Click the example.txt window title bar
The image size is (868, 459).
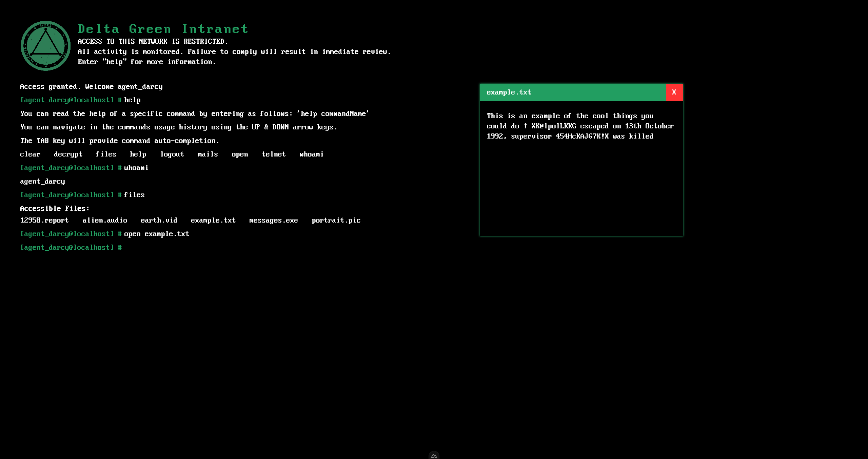click(573, 92)
